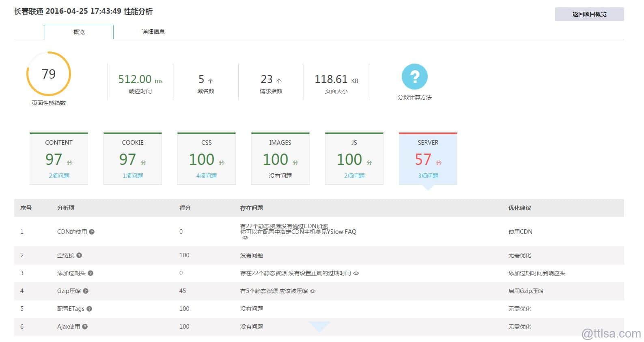This screenshot has height=342, width=644.
Task: Toggle eye icon beside expiry time issue
Action: pos(356,274)
